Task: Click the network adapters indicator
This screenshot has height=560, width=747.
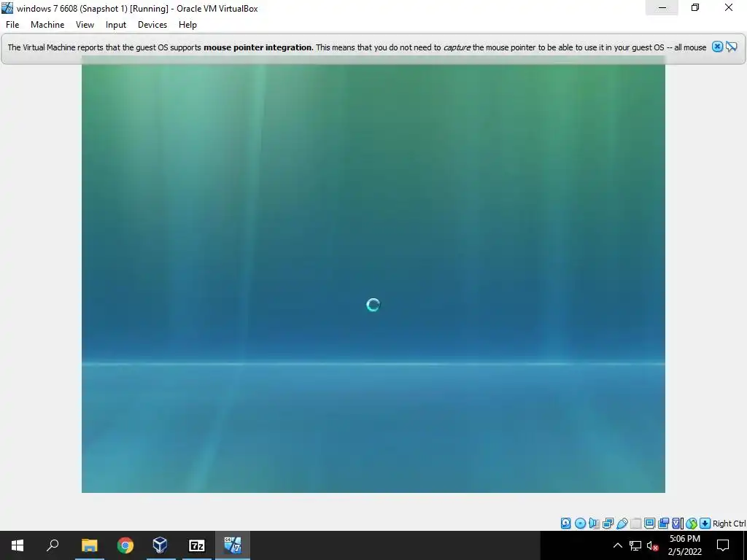Action: click(608, 524)
